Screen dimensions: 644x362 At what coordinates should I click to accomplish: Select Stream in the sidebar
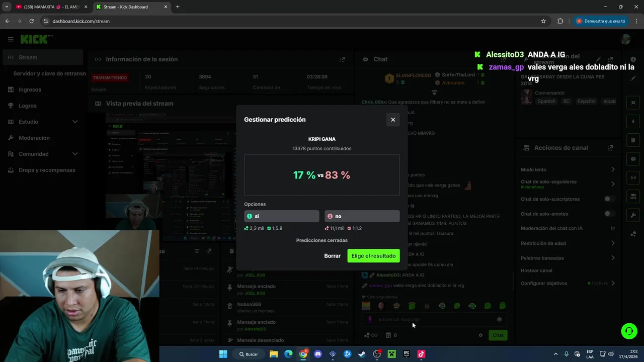click(x=42, y=57)
